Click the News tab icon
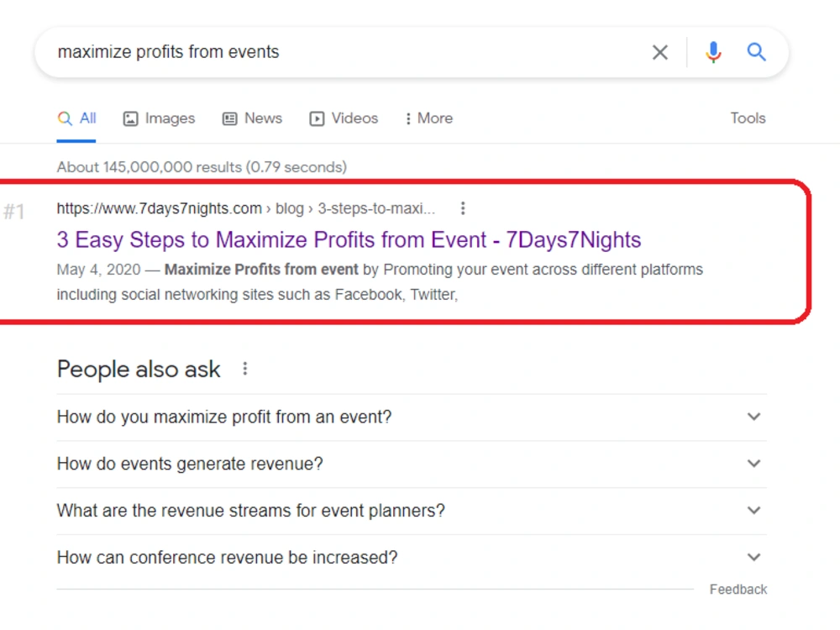 tap(230, 118)
